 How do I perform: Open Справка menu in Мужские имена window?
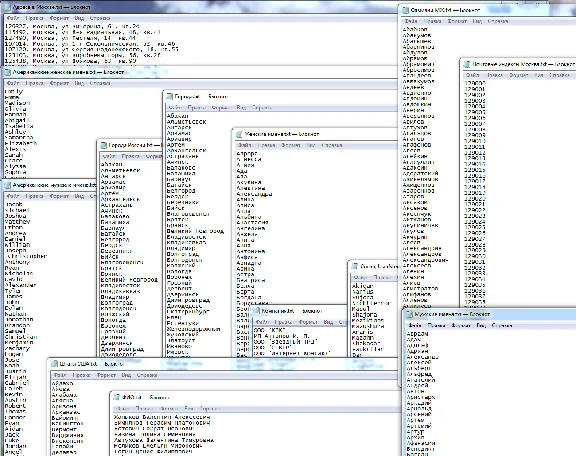(x=502, y=326)
